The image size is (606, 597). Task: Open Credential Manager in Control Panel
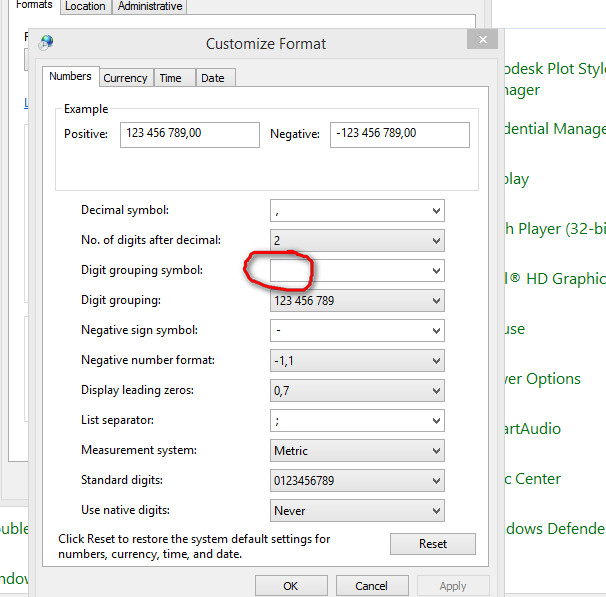point(555,129)
